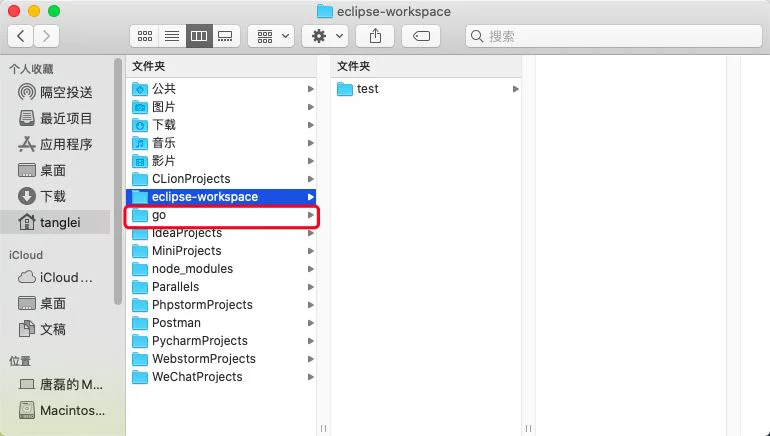Switch to column view
Screen dimensions: 770x436
tap(199, 36)
